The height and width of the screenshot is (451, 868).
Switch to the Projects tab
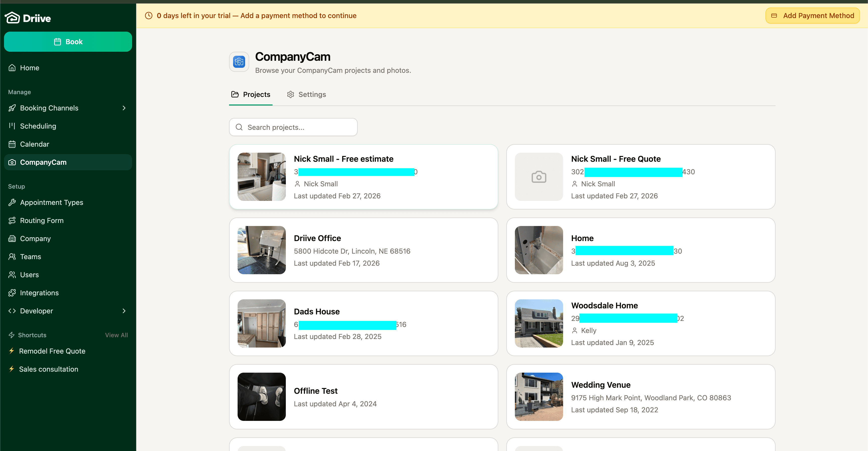pyautogui.click(x=257, y=94)
